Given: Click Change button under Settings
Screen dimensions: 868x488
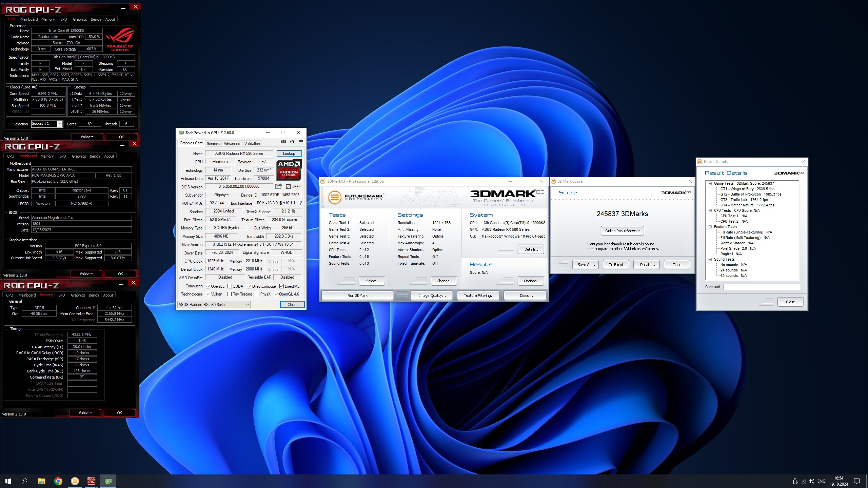Looking at the screenshot, I should pos(445,281).
